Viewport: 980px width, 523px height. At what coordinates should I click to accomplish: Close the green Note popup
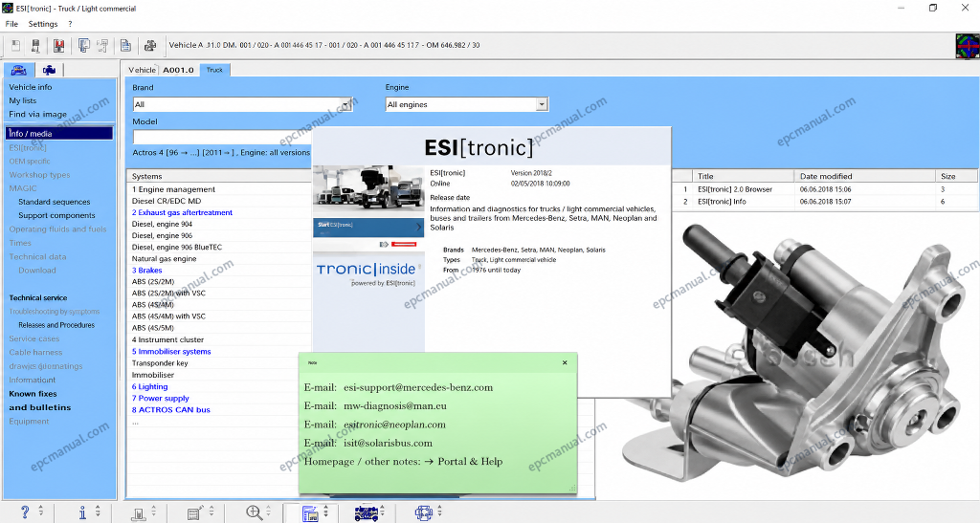click(565, 362)
